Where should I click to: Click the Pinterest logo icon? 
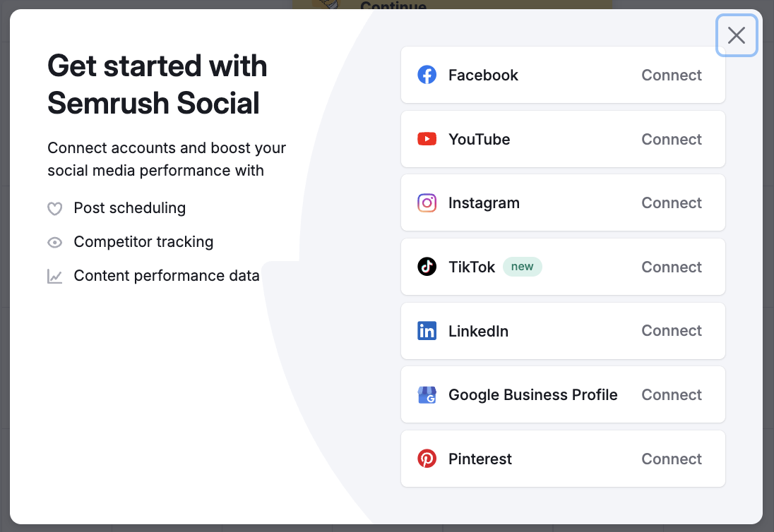click(x=427, y=459)
